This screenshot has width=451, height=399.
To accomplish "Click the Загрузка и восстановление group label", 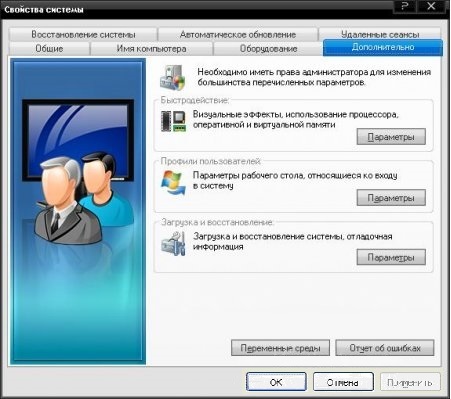I will pos(217,222).
